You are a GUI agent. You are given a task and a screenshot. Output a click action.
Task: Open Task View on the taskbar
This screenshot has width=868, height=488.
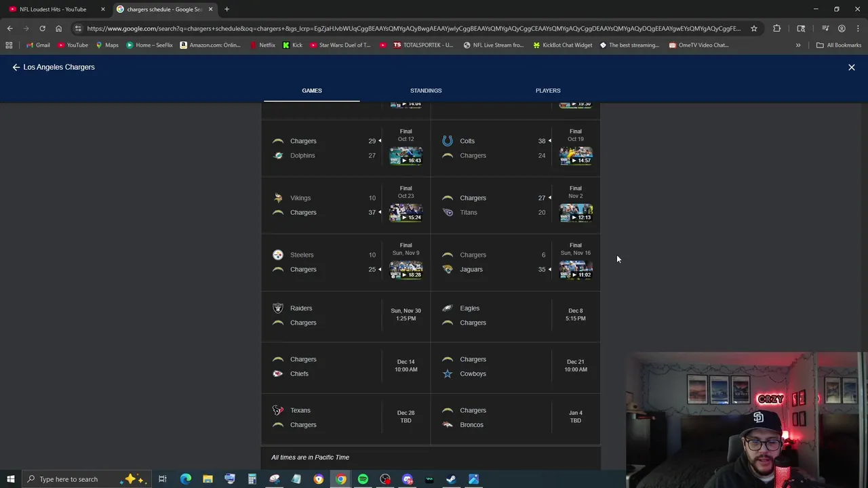tap(163, 479)
